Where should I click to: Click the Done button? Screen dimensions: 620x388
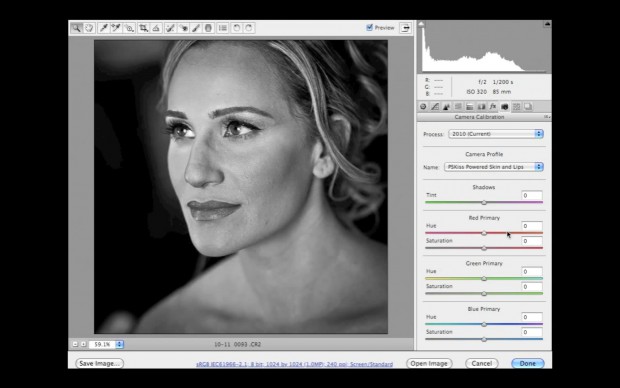point(527,363)
